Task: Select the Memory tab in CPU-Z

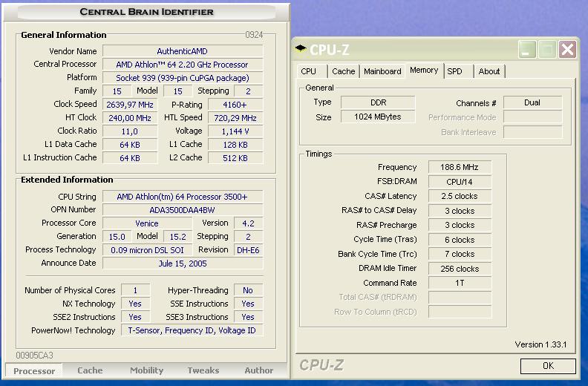Action: click(424, 70)
